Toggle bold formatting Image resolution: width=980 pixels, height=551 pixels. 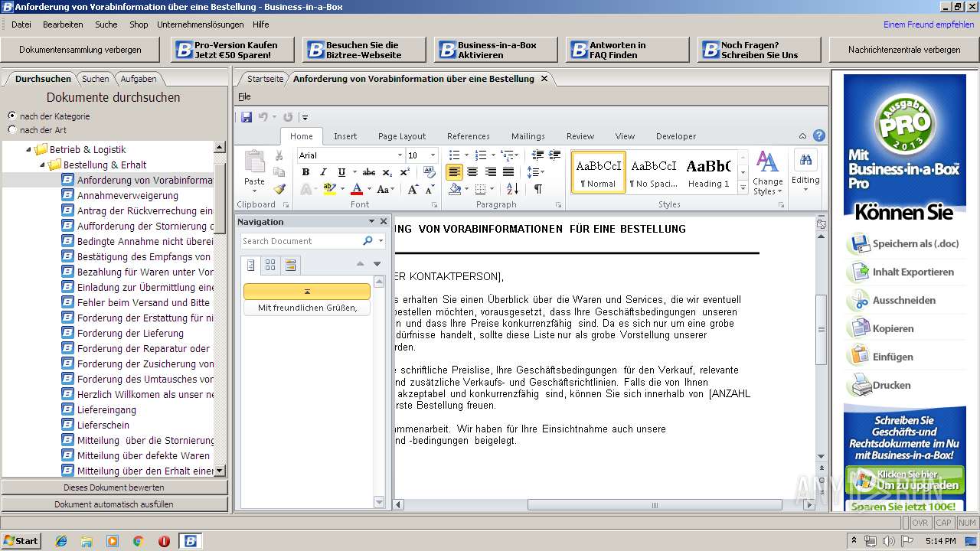pyautogui.click(x=305, y=172)
